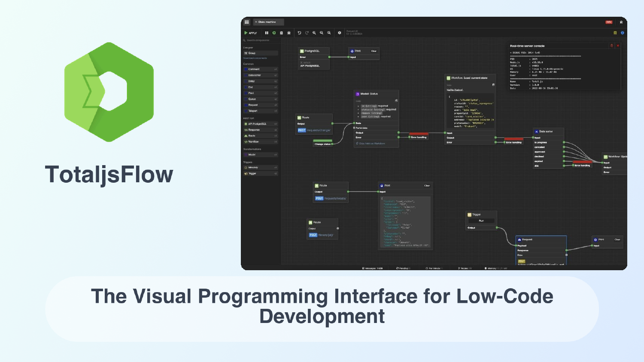Click the green add plus icon

(274, 33)
